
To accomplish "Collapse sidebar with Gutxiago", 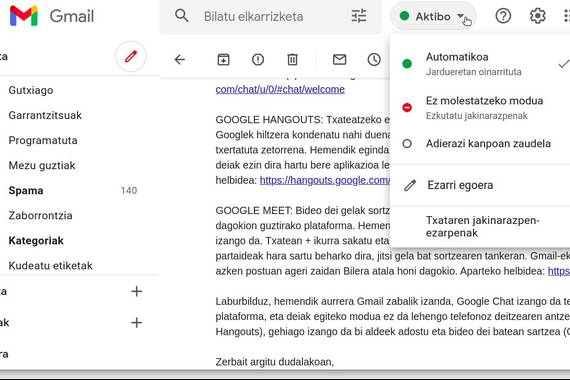I will (31, 90).
